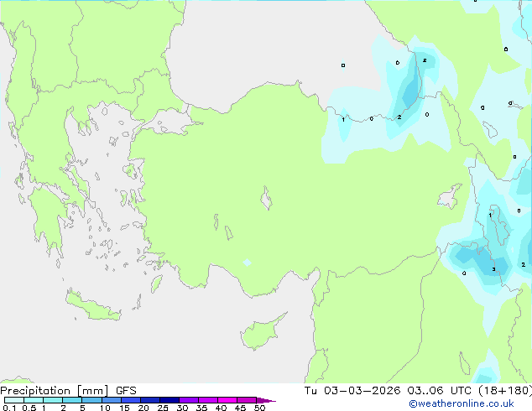The height and width of the screenshot is (411, 532).
Task: Select the legend swatch between 40 and 45
Action: pos(227,400)
